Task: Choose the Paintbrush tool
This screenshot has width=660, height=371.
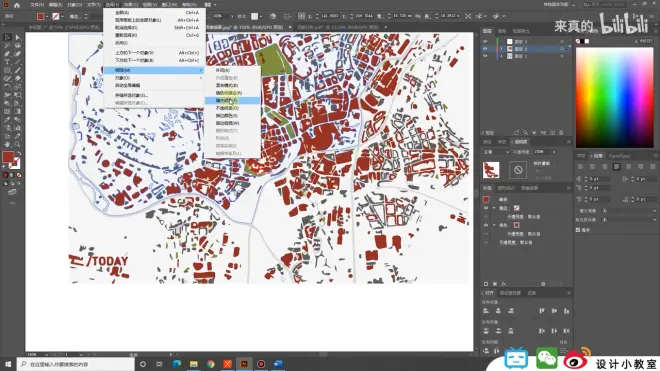Action: [x=17, y=70]
